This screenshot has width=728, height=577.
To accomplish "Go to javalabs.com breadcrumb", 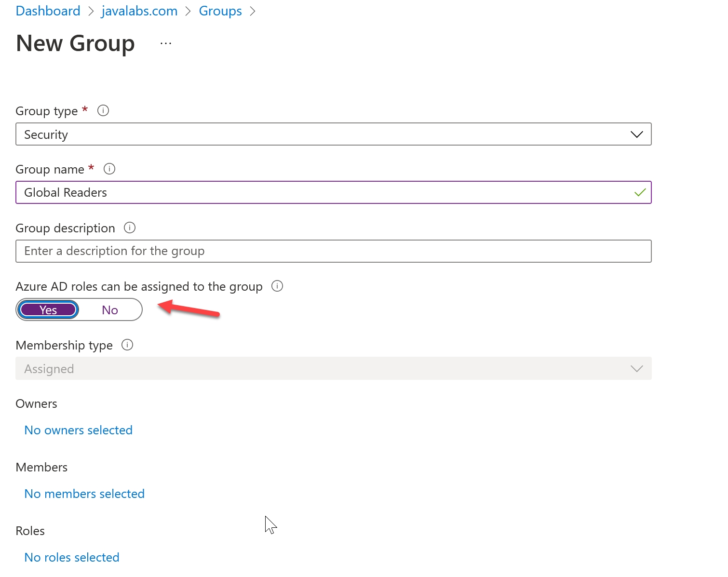I will coord(139,11).
